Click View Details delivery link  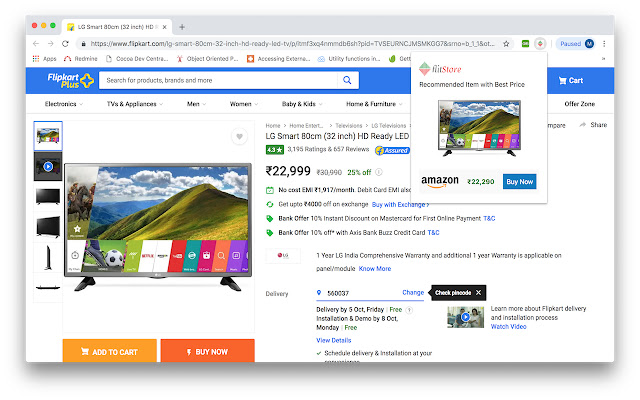[333, 340]
